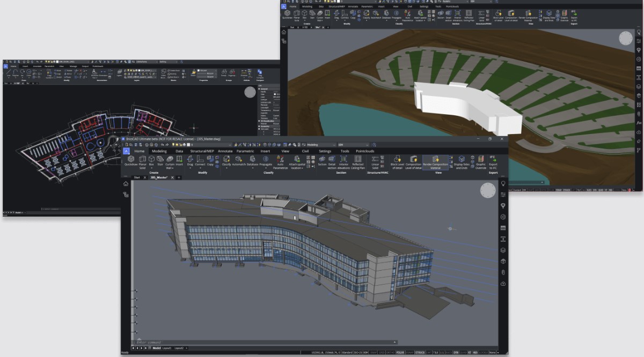The image size is (644, 357).
Task: Create a Detail section in the 305_Master ribbon
Action: [332, 162]
